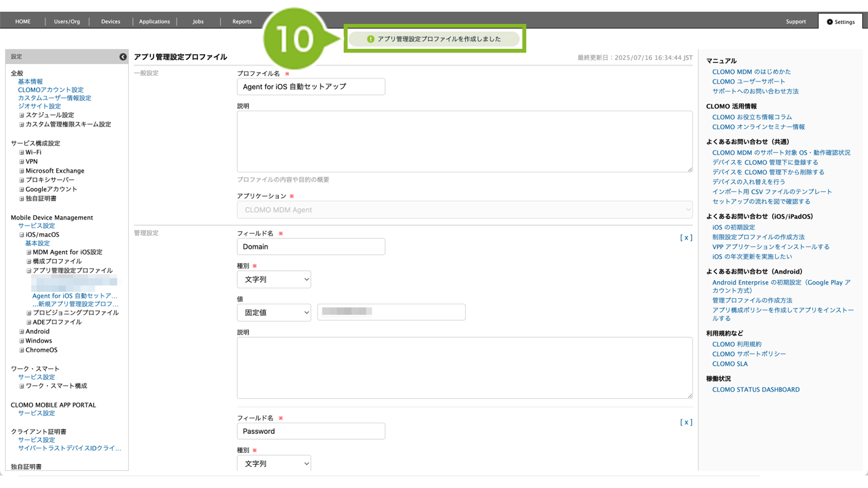Select Agent for iOS 自動セットア… profile
This screenshot has height=488, width=868.
[x=75, y=296]
